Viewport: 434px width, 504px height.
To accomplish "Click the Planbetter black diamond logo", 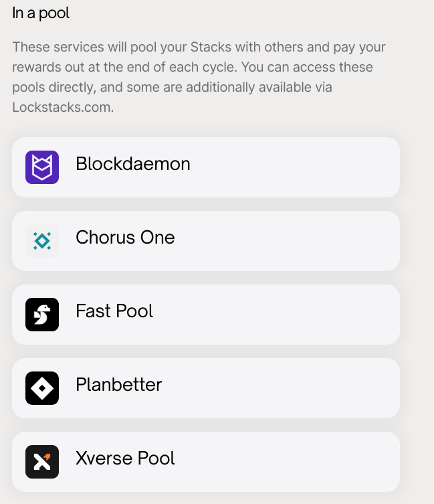I will (42, 388).
